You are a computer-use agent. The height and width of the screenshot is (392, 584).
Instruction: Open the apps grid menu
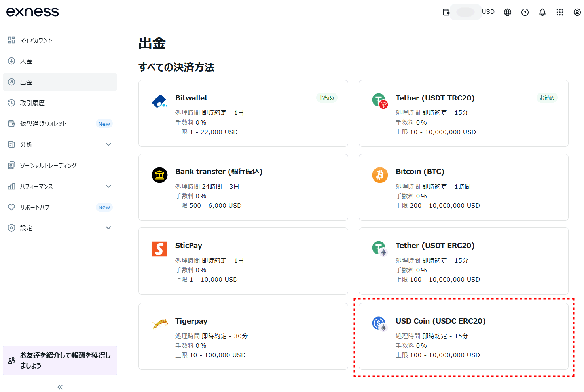(x=560, y=12)
